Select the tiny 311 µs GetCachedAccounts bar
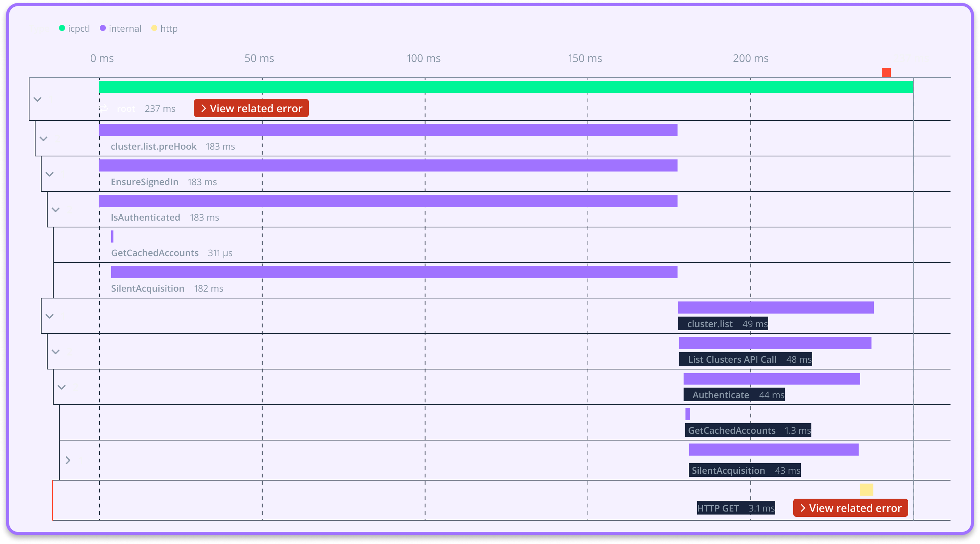The width and height of the screenshot is (980, 544). pos(112,236)
